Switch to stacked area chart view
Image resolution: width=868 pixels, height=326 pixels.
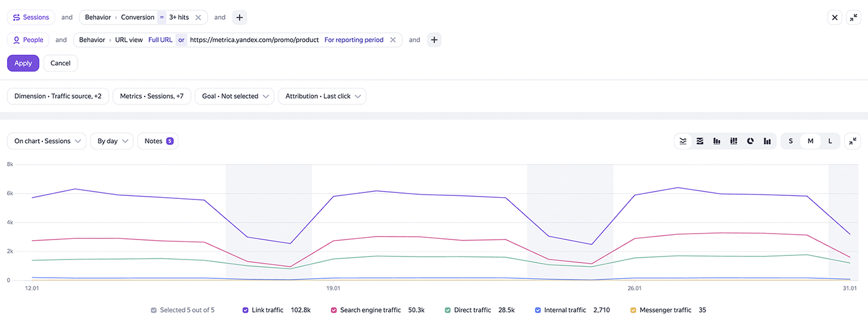coord(700,141)
